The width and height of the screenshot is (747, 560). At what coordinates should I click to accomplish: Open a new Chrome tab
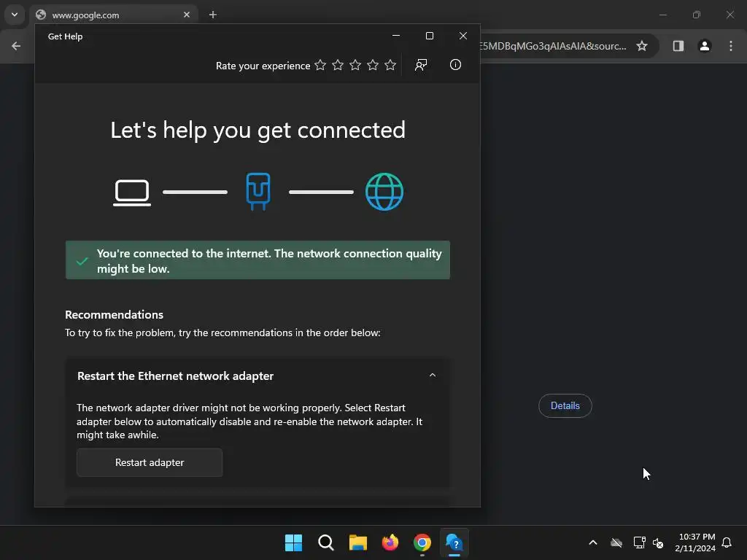click(213, 15)
